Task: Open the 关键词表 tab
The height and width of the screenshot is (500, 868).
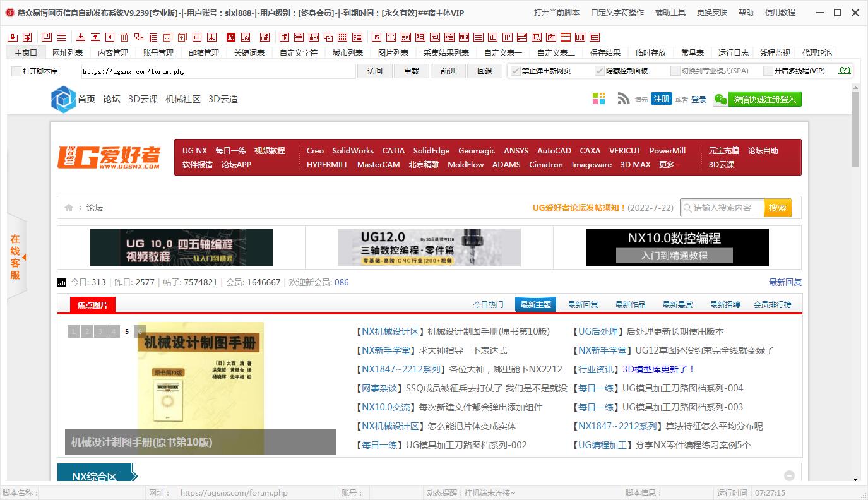Action: tap(249, 53)
